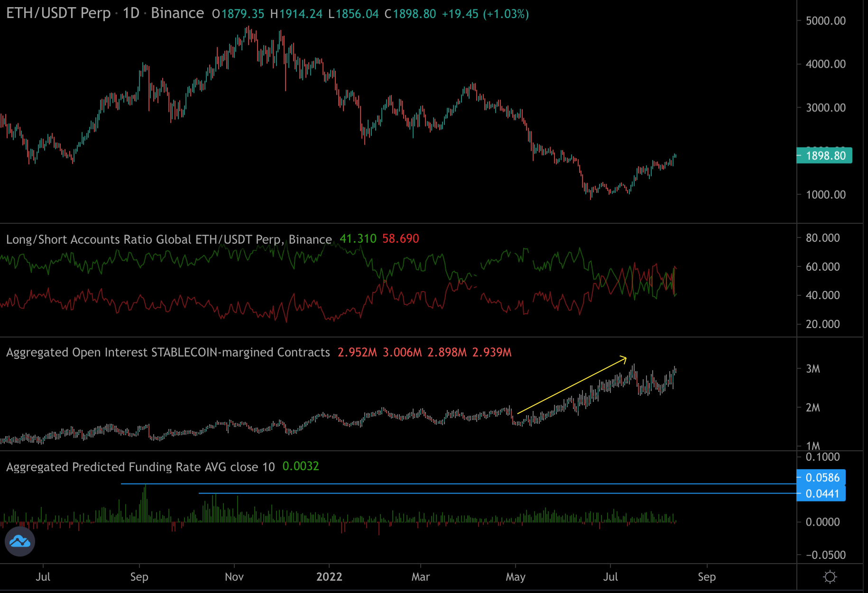Click the green 0.0032 funding rate value
Screen dimensions: 868x593
[x=300, y=466]
